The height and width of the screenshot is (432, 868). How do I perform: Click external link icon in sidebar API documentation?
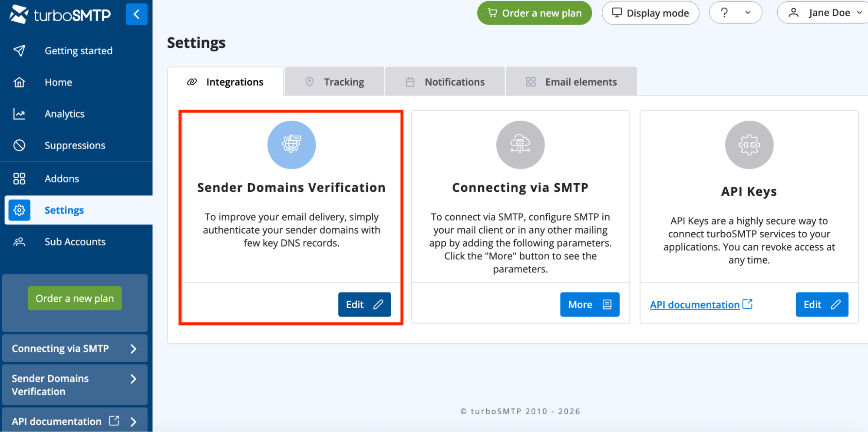tap(114, 420)
